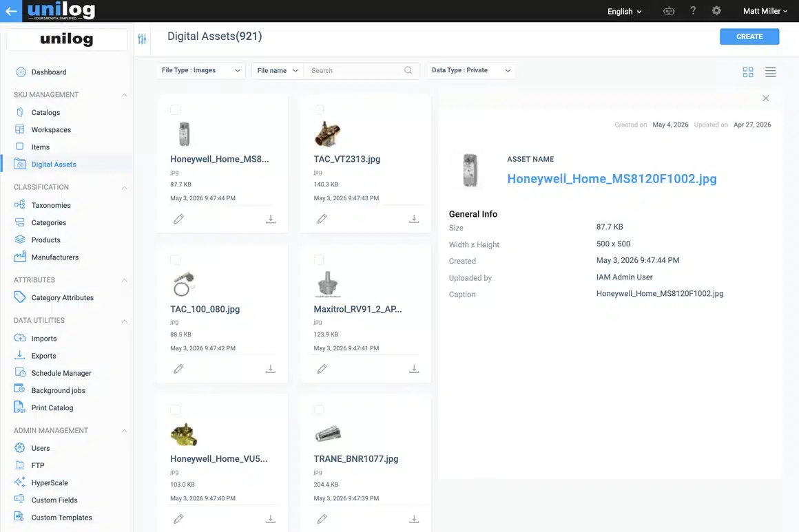Download Honeywell_Home_MS8 asset
799x532 pixels.
tap(271, 219)
